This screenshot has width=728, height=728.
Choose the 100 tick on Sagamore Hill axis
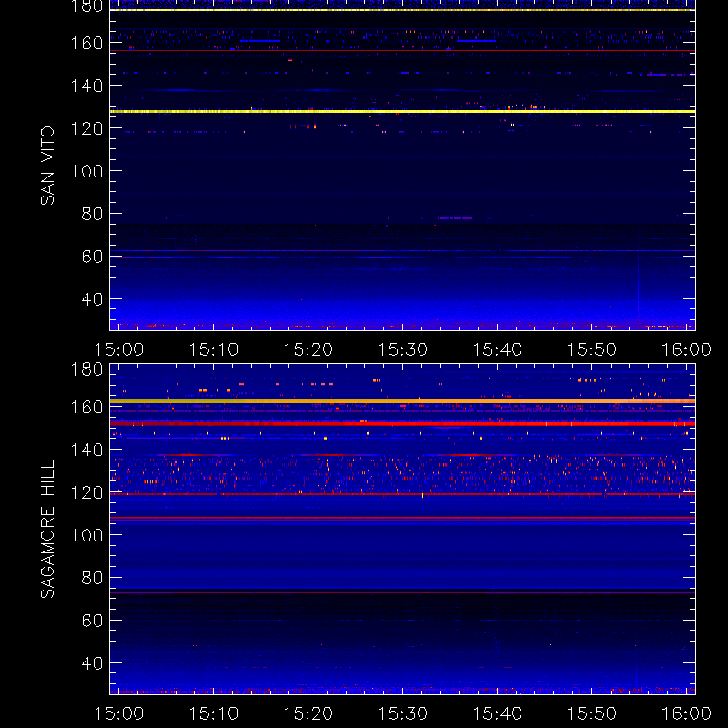(86, 535)
